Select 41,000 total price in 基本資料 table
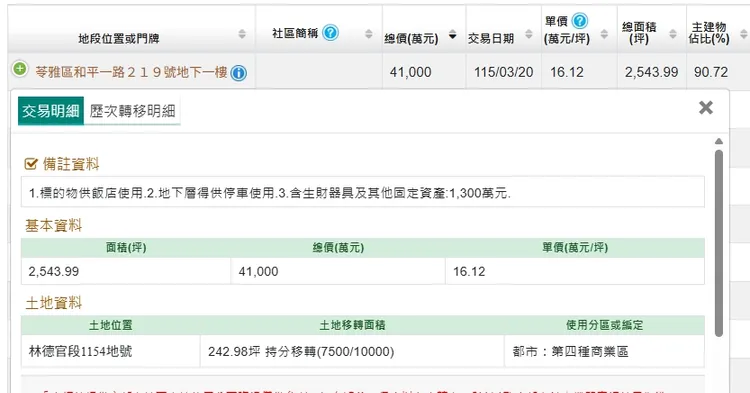 [x=338, y=271]
